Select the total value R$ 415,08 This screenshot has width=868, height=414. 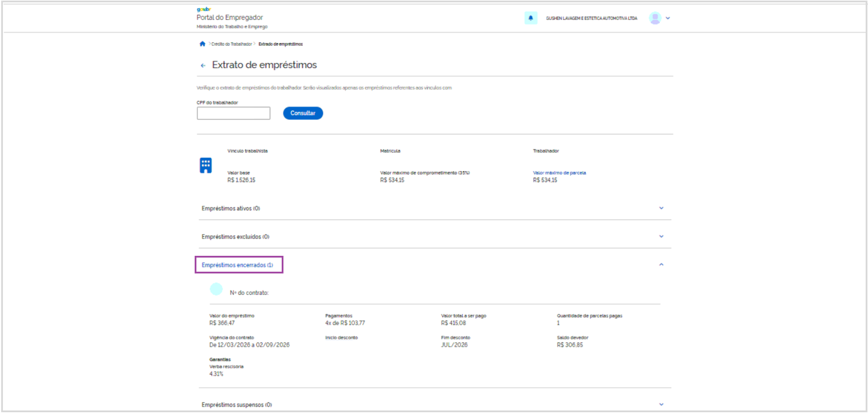coord(453,323)
